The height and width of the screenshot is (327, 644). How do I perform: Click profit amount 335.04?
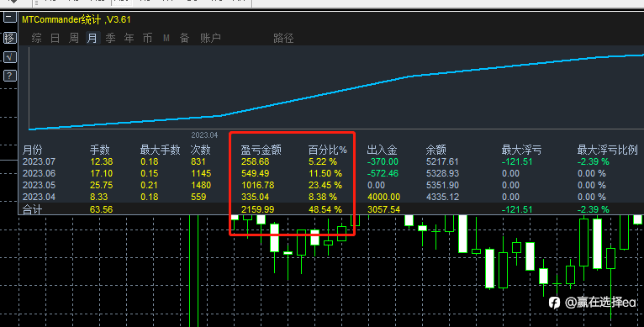point(256,198)
